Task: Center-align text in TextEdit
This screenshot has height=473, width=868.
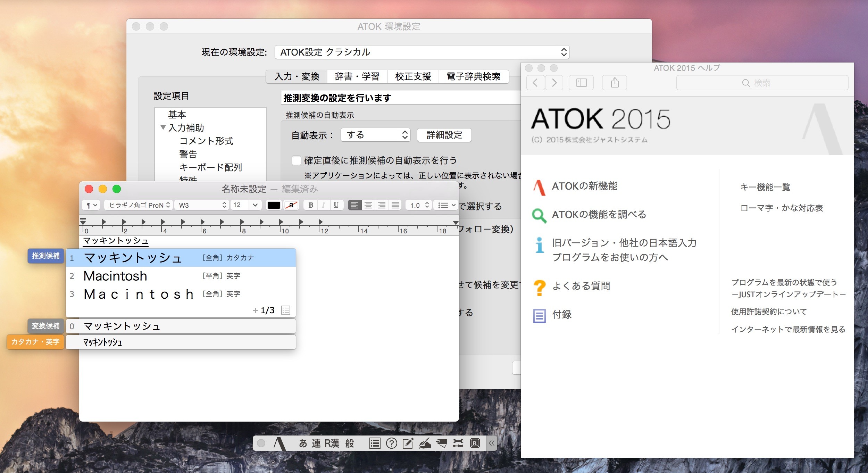Action: pos(368,205)
